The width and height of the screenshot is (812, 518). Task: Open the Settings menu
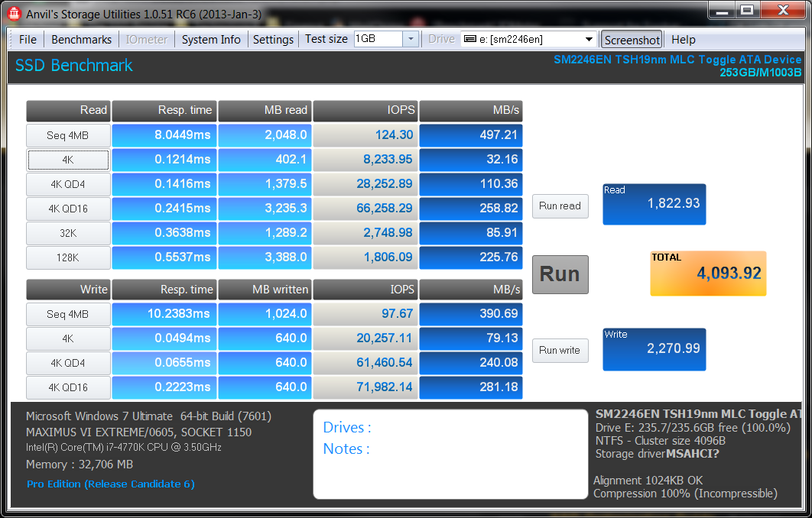point(273,40)
